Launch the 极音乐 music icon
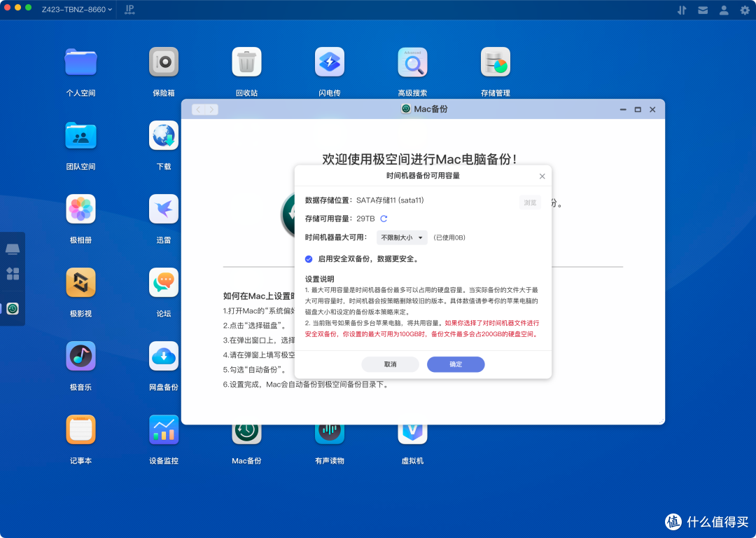Viewport: 756px width, 538px height. pos(80,356)
